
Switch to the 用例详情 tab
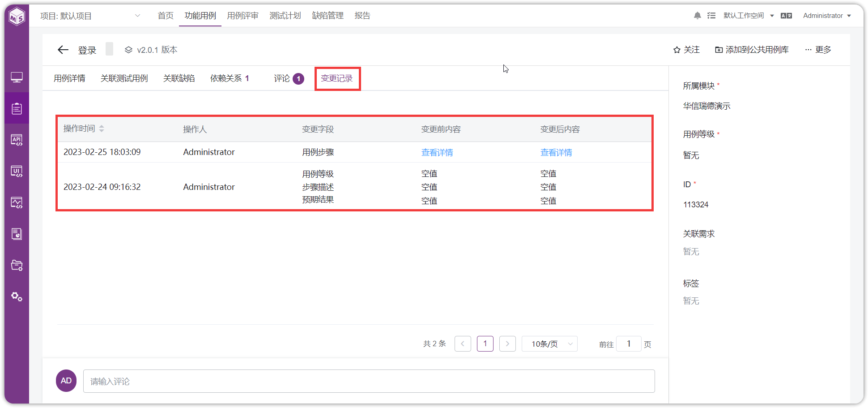[x=69, y=78]
